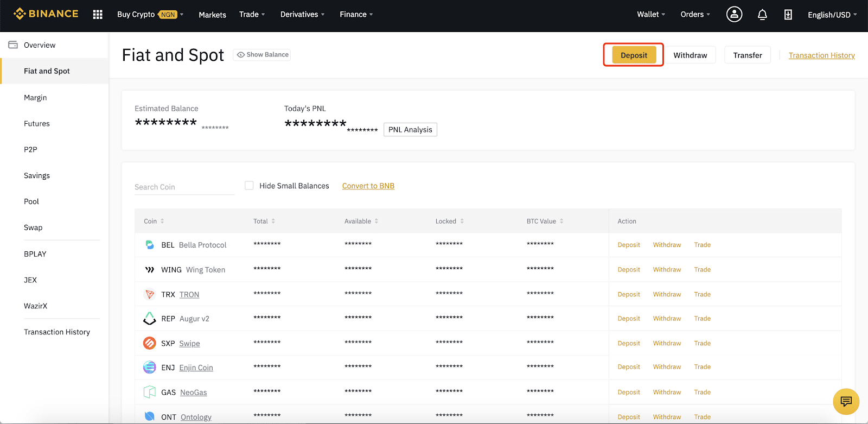Viewport: 868px width, 424px height.
Task: Open the notifications bell
Action: (762, 15)
